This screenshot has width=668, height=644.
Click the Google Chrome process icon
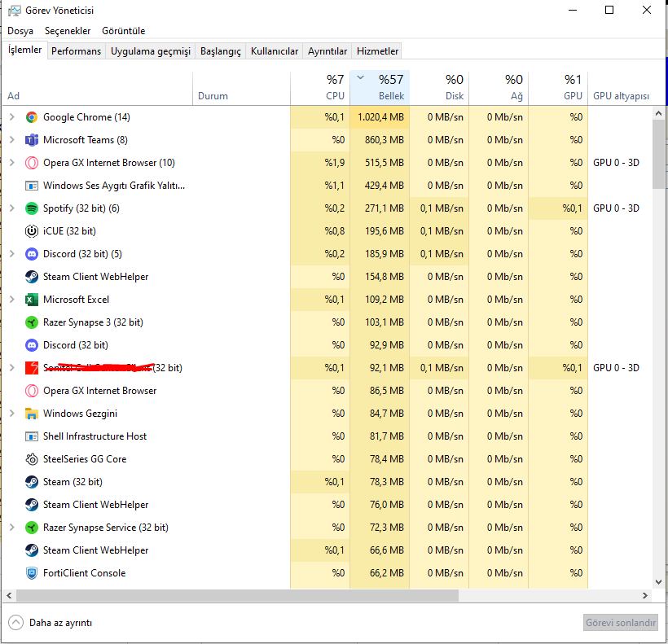click(x=32, y=117)
